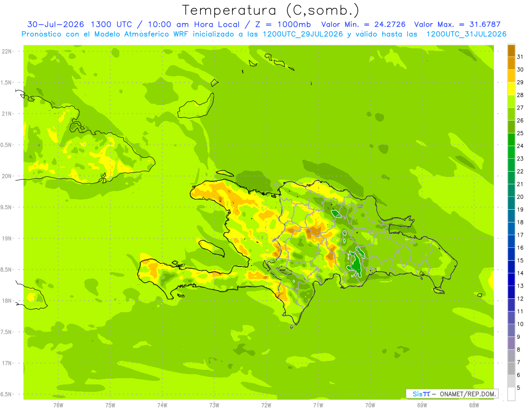Click the latitude label "1.5N"
The width and height of the screenshot is (532, 411).
6,82
